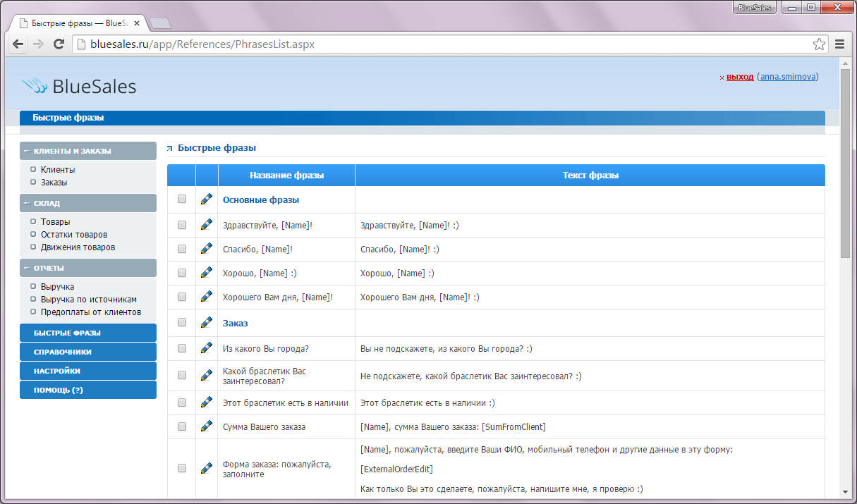Edit the 'Спасибо, [Name]!' phrase via pencil

207,249
